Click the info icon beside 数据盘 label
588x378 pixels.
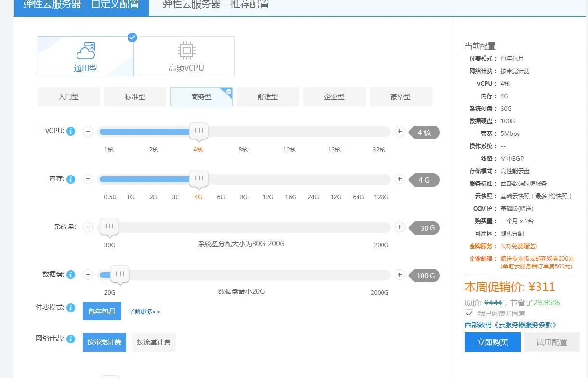(x=71, y=275)
